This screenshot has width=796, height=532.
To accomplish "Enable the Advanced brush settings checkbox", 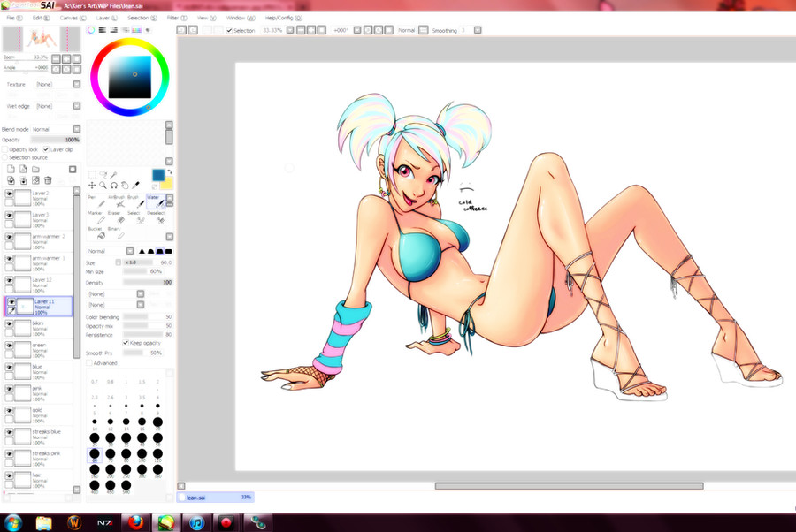I will pyautogui.click(x=89, y=363).
